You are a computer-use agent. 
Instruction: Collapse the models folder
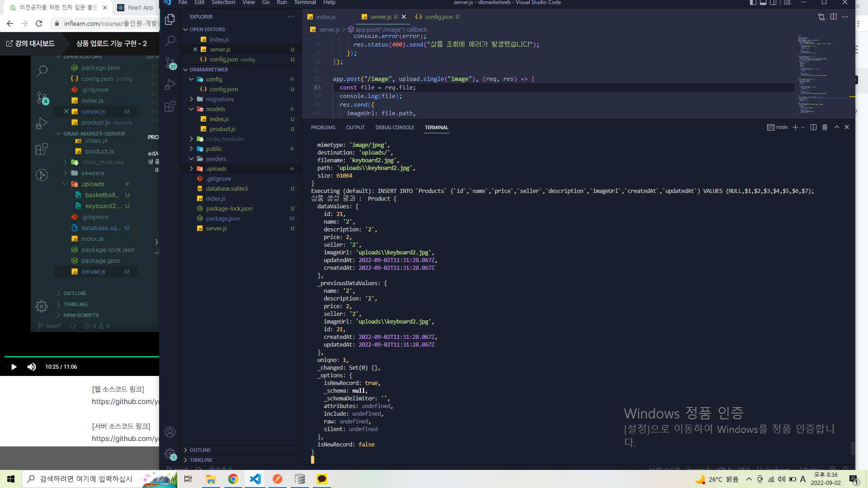[215, 109]
